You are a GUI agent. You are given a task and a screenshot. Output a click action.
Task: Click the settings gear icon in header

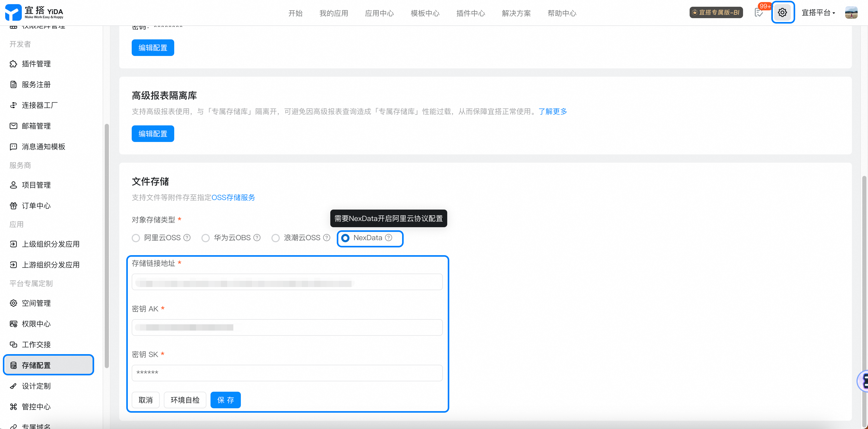[x=782, y=13]
